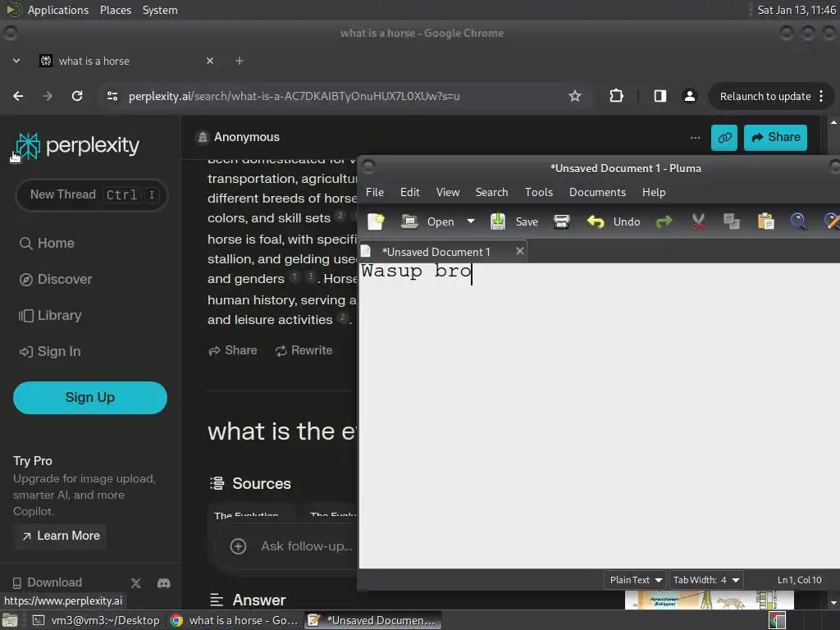Open Pluma's Help menu

tap(654, 192)
